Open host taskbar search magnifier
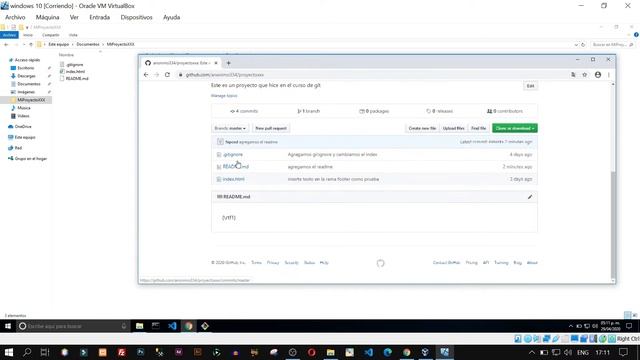Image resolution: width=640 pixels, height=360 pixels. (27, 352)
